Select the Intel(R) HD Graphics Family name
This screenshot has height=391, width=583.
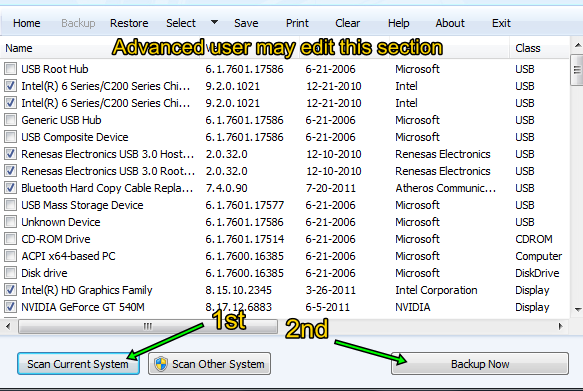pyautogui.click(x=87, y=290)
